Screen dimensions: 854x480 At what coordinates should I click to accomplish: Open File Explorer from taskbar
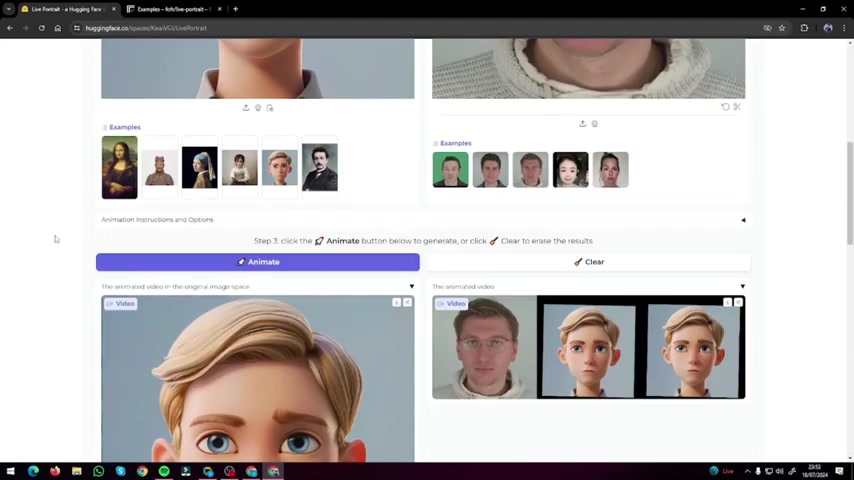[x=77, y=471]
